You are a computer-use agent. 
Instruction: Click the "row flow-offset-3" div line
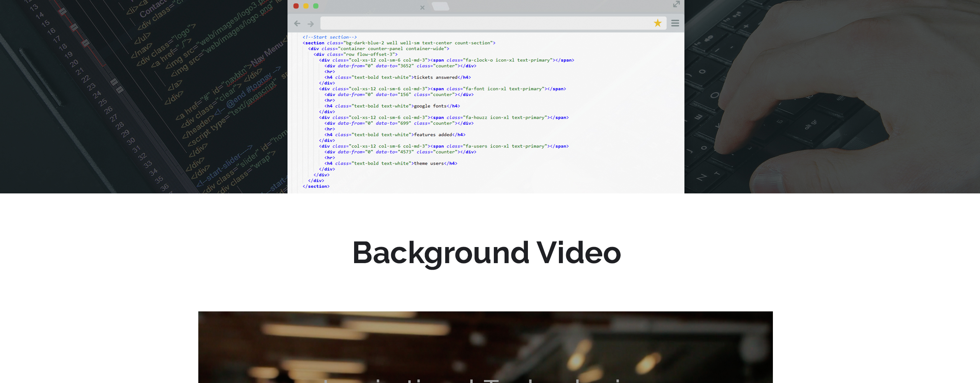tap(356, 54)
